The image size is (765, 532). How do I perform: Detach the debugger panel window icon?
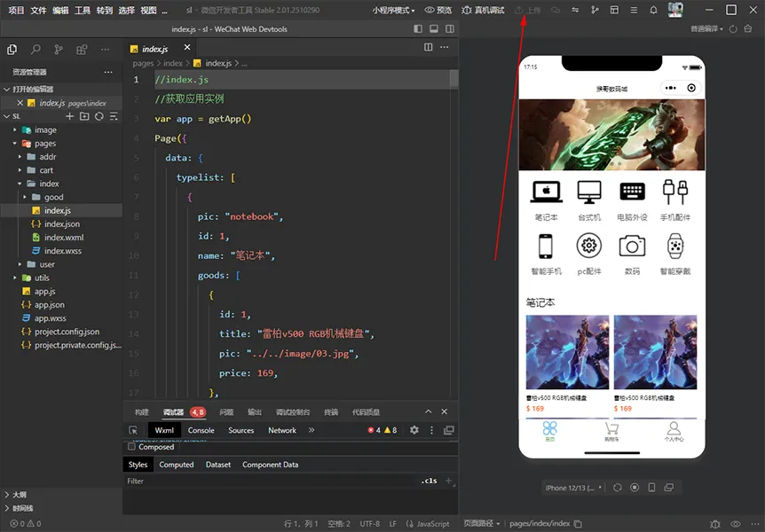(449, 430)
